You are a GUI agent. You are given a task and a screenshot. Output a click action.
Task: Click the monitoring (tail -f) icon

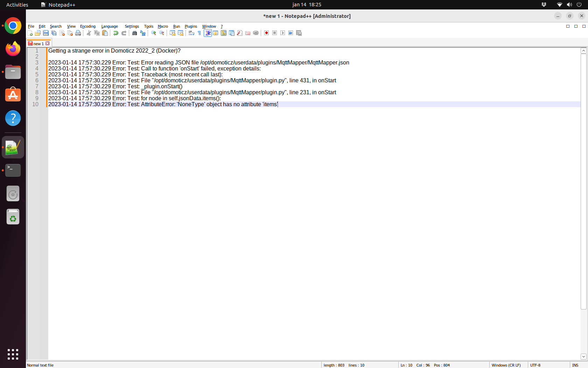click(256, 33)
